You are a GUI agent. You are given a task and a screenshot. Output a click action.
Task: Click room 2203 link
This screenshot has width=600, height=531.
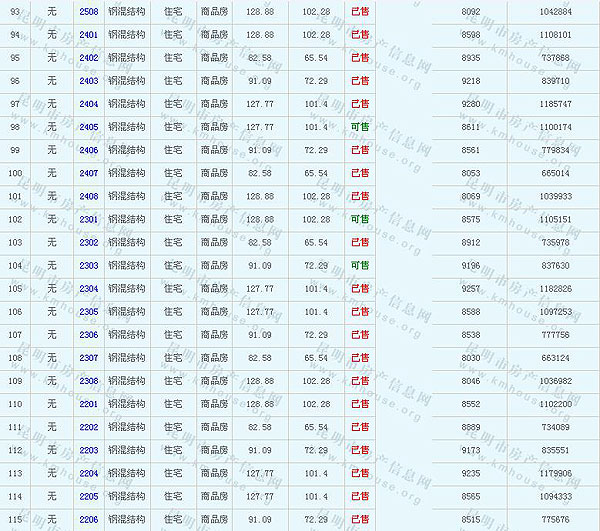point(89,450)
